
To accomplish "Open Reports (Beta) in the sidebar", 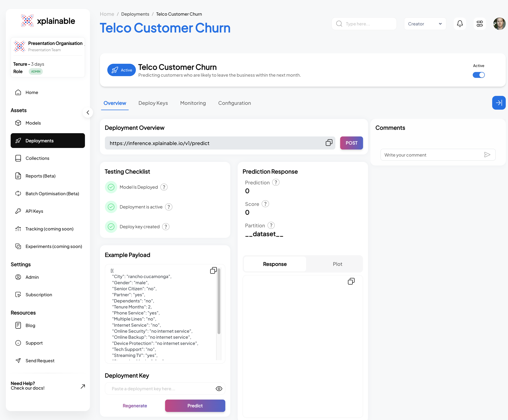I will pyautogui.click(x=48, y=176).
